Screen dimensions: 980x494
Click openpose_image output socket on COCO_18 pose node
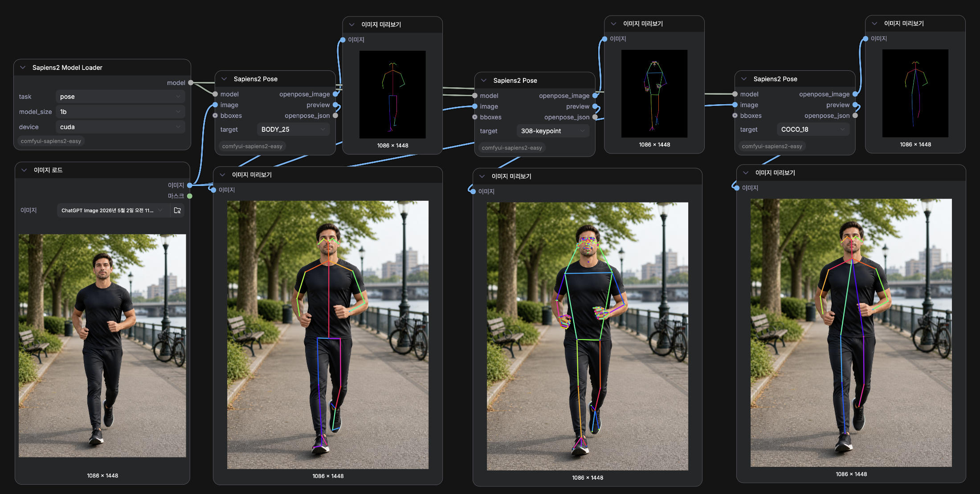tap(855, 94)
